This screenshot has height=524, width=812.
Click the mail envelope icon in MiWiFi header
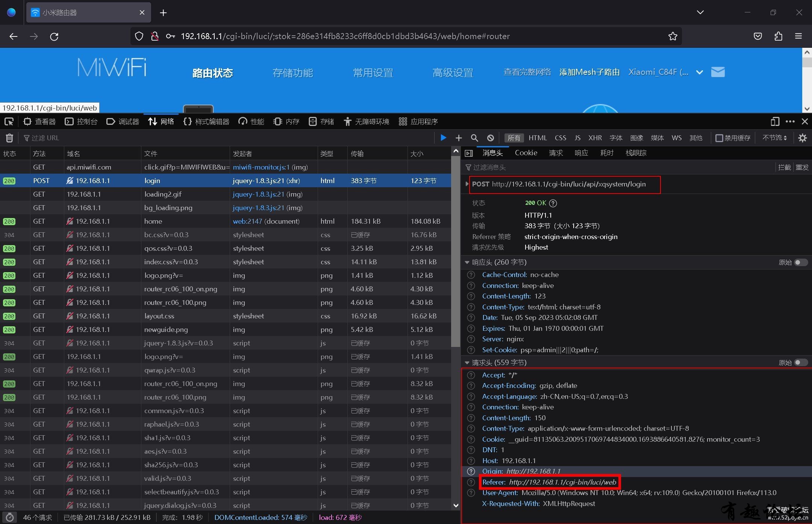pyautogui.click(x=718, y=72)
